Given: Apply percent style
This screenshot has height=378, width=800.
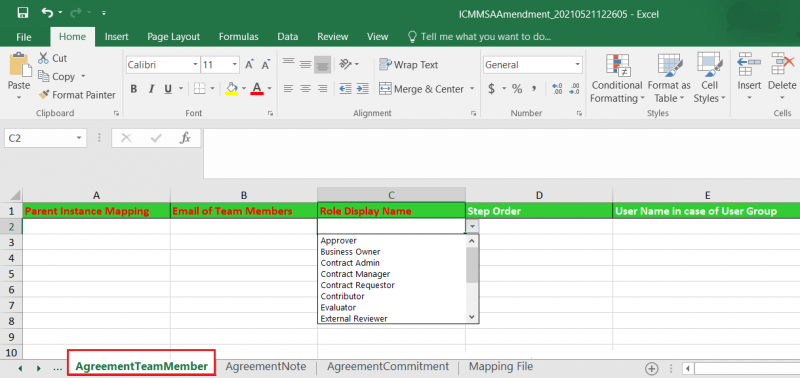Looking at the screenshot, I should tap(517, 89).
